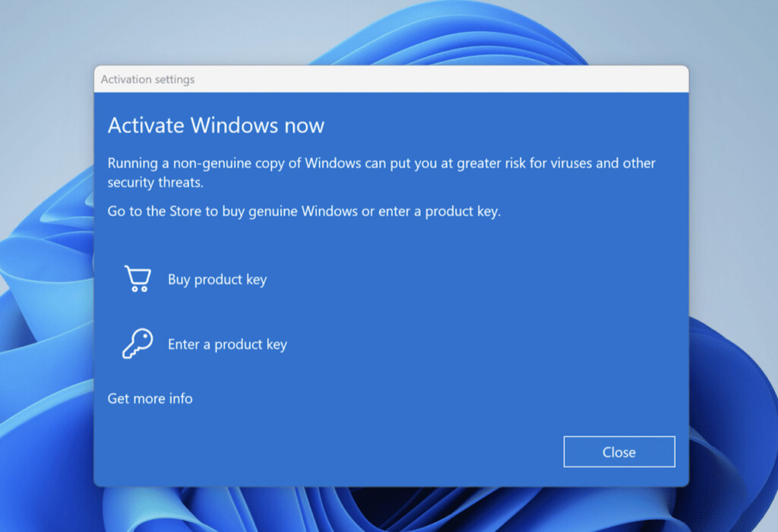This screenshot has width=778, height=532.
Task: Click the Go to the Store sentence
Action: (304, 211)
